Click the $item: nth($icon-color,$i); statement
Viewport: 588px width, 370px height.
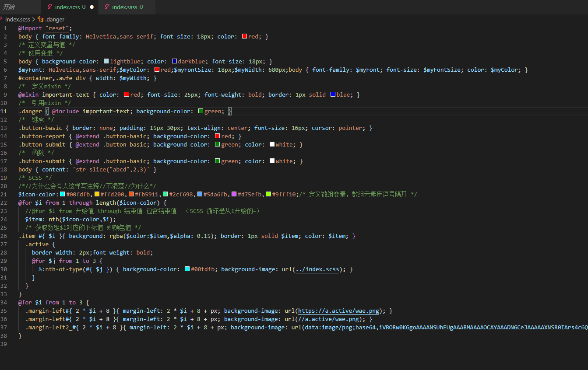point(70,220)
